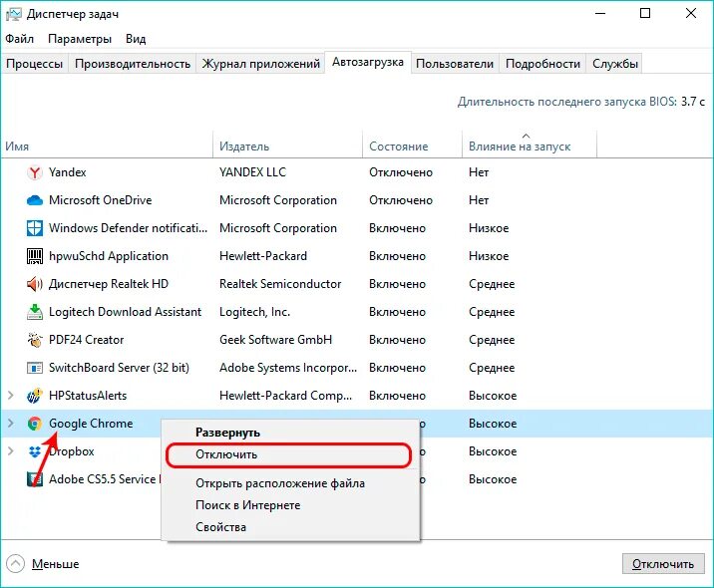This screenshot has height=588, width=714.
Task: Select the Диспетчер Realtek HD entry
Action: click(x=109, y=284)
